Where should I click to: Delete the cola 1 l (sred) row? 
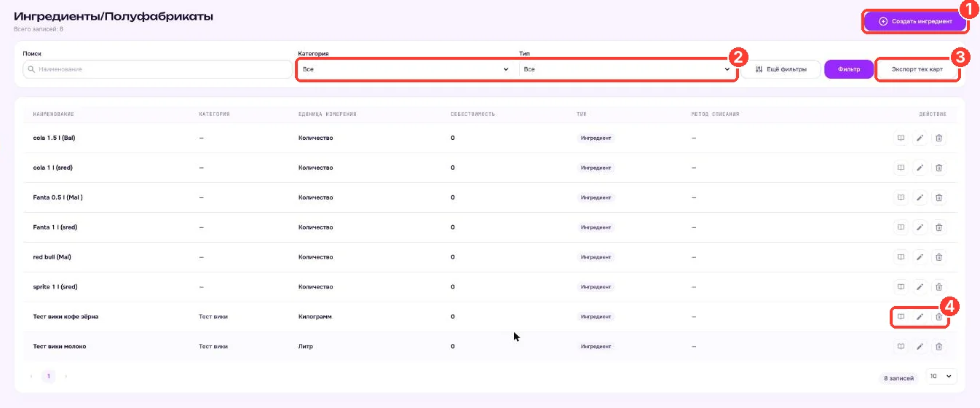click(938, 168)
